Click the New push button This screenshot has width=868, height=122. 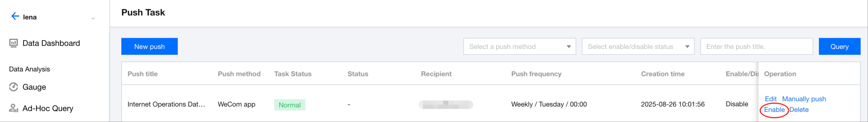tap(149, 47)
